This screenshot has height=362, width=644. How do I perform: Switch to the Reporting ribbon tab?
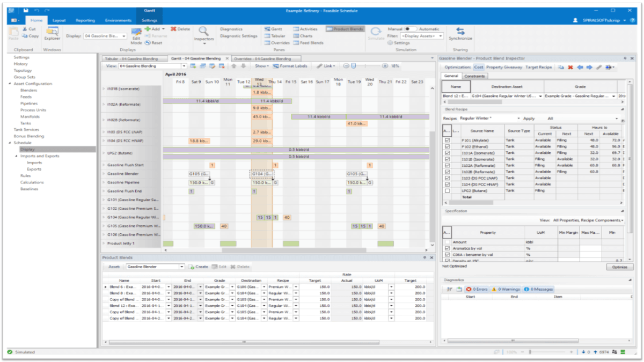point(85,20)
